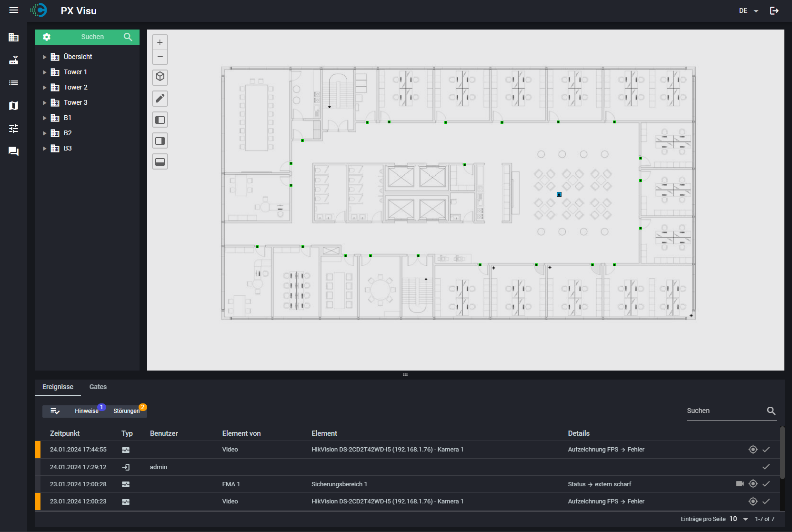Open the router devices sidebar icon
This screenshot has height=532, width=792.
[14, 60]
